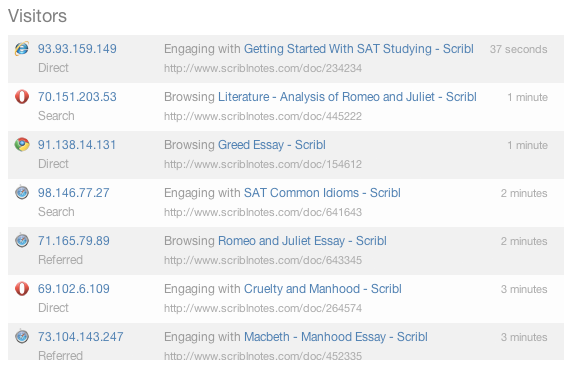Viewport: 570px width, 367px height.
Task: Open Greed Essay - Scribl link
Action: pyautogui.click(x=272, y=145)
